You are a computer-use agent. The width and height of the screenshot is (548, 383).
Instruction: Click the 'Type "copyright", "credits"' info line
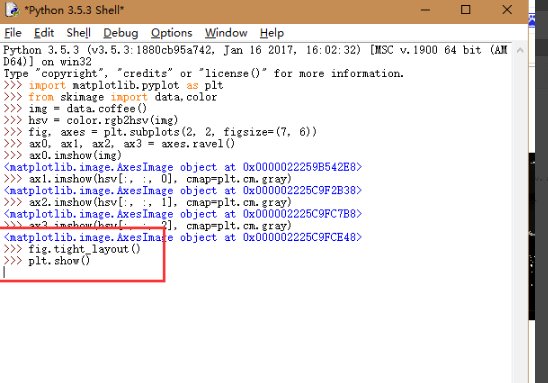coord(204,73)
